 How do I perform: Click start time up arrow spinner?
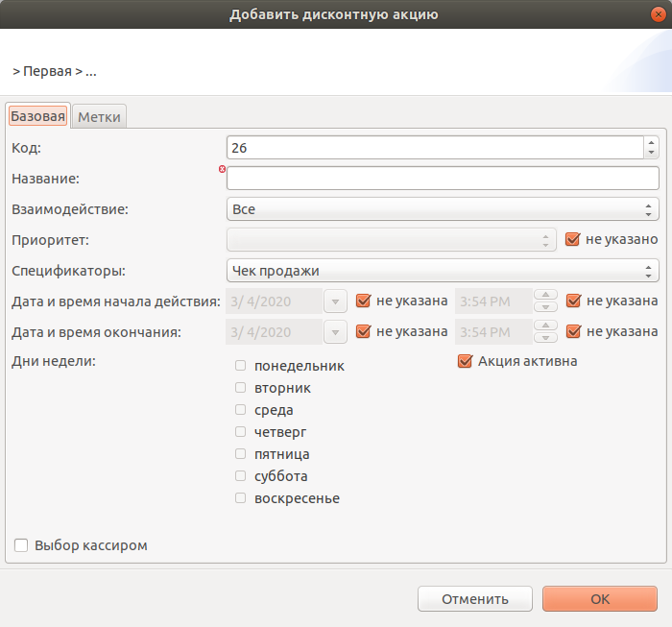click(x=545, y=295)
